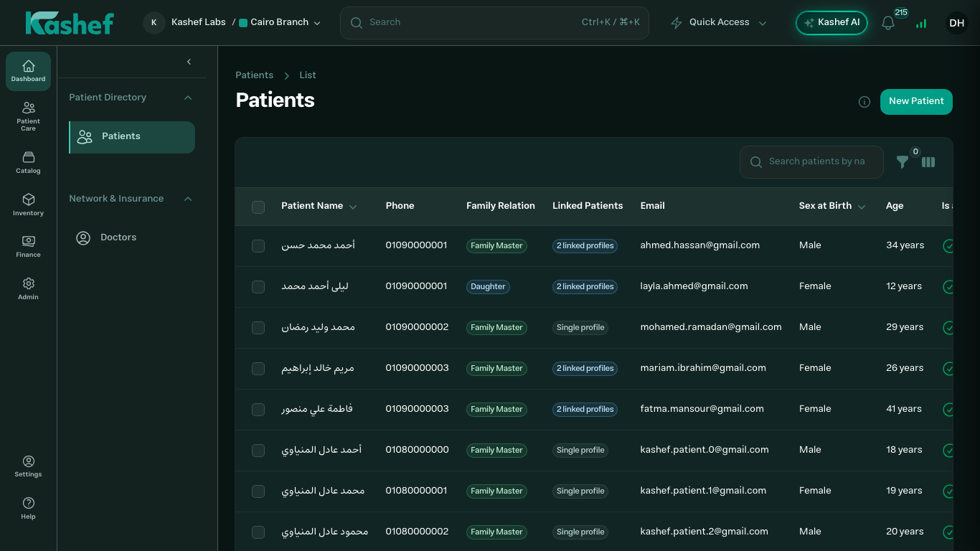The height and width of the screenshot is (551, 980).
Task: Open the notifications bell icon
Action: coord(888,23)
